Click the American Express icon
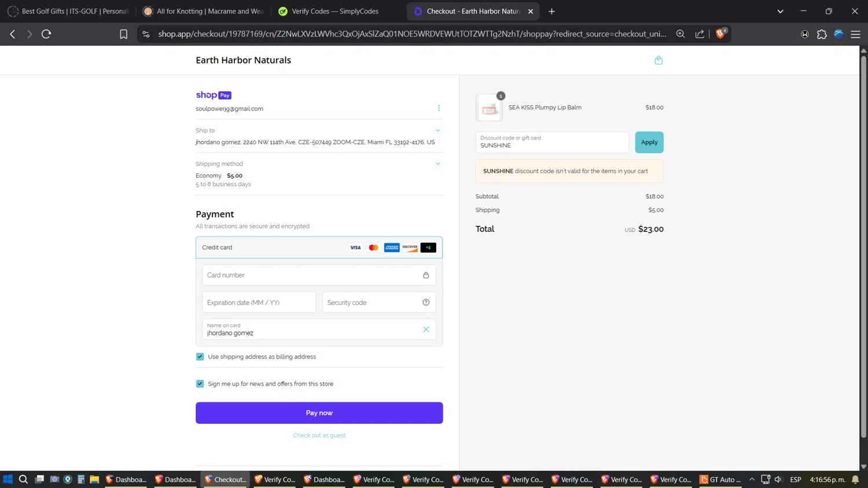Screen dimensions: 868x488 click(x=392, y=247)
